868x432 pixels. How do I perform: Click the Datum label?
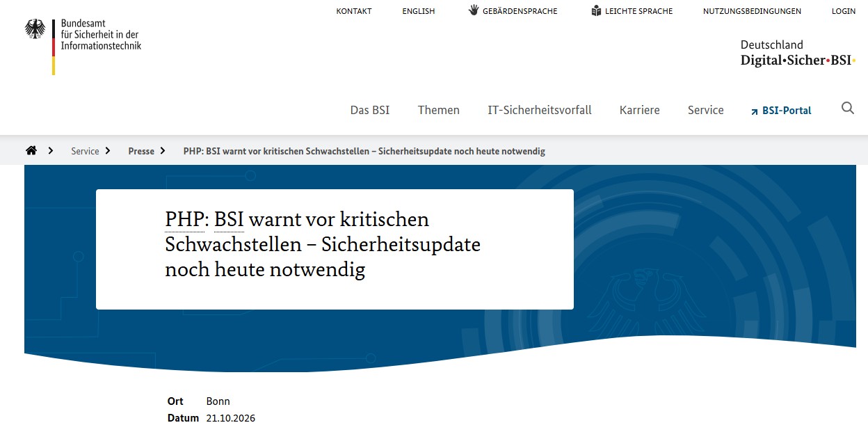183,418
